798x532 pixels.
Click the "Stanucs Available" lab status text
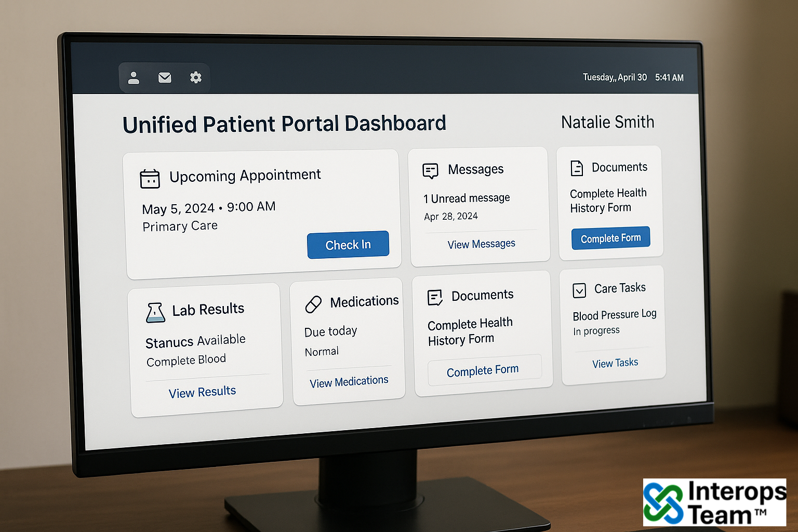coord(195,341)
